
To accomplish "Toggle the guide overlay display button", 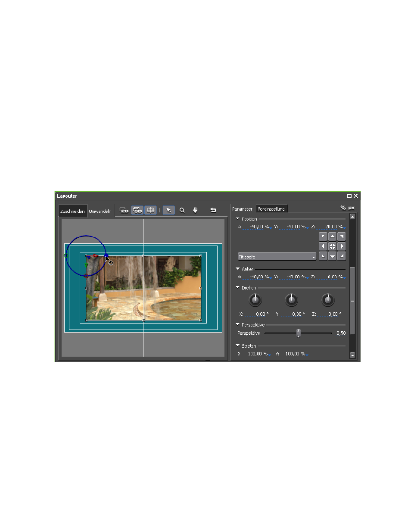I will (x=150, y=210).
